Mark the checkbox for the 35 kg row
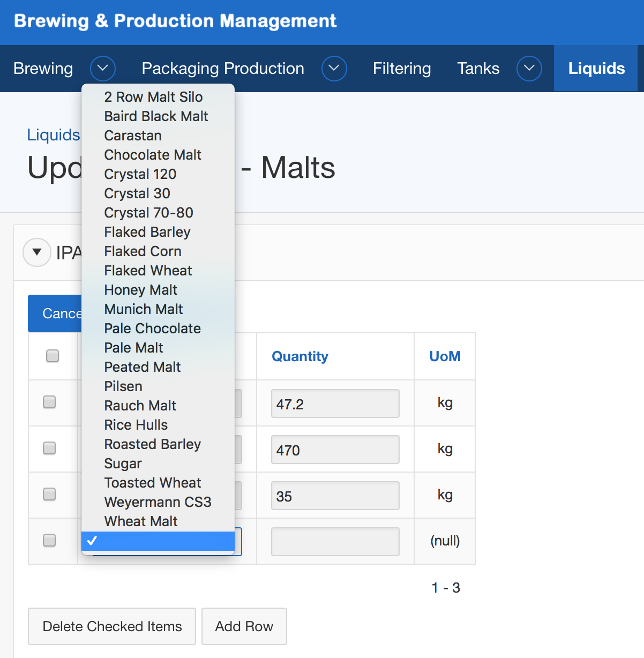Image resolution: width=644 pixels, height=658 pixels. tap(49, 494)
